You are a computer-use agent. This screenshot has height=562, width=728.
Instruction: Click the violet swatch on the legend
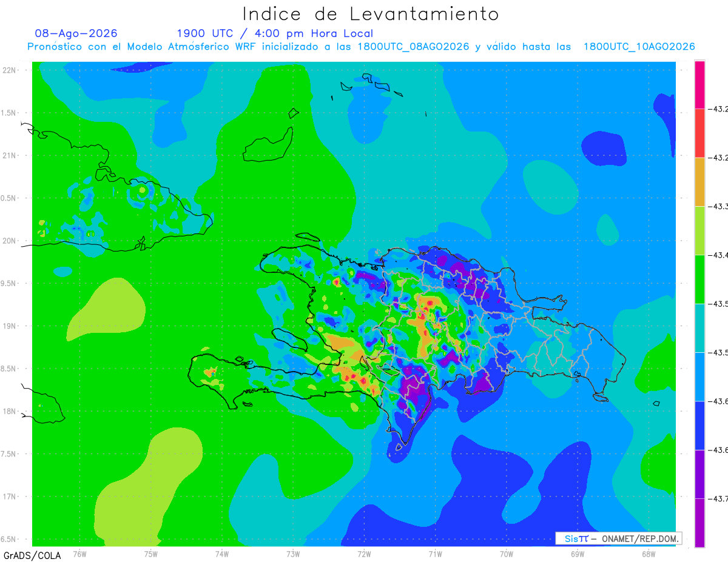tap(699, 474)
